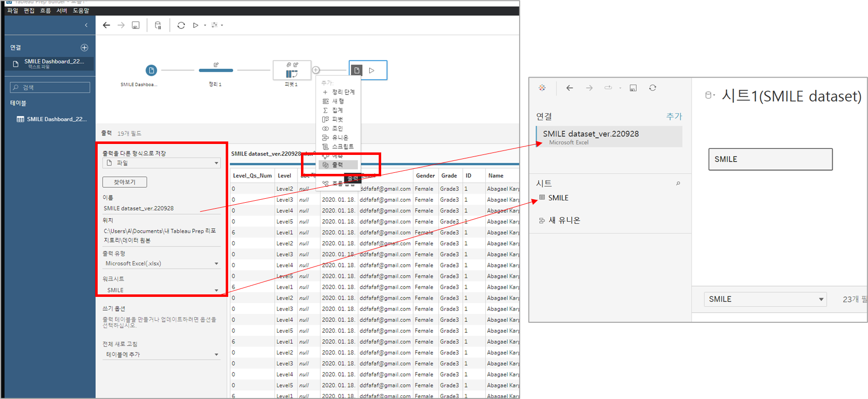Viewport: 868px width, 399px height.
Task: Click the search icon beside 시트
Action: click(678, 184)
